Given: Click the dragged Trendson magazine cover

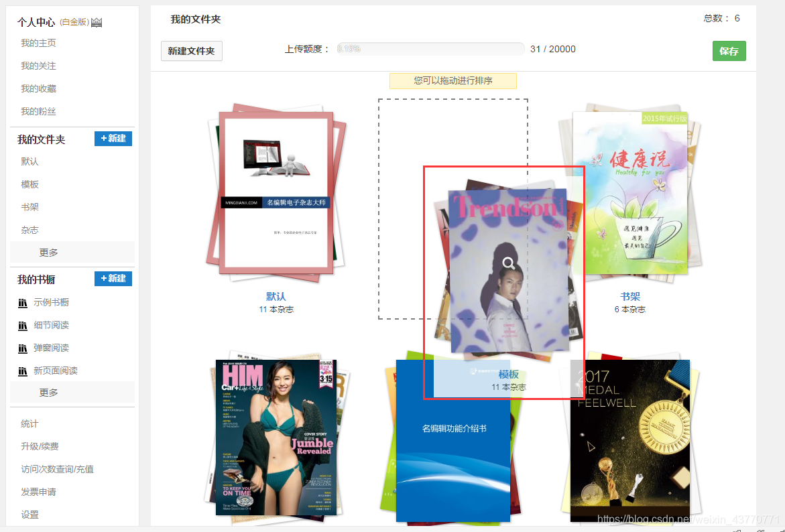Looking at the screenshot, I should (509, 270).
